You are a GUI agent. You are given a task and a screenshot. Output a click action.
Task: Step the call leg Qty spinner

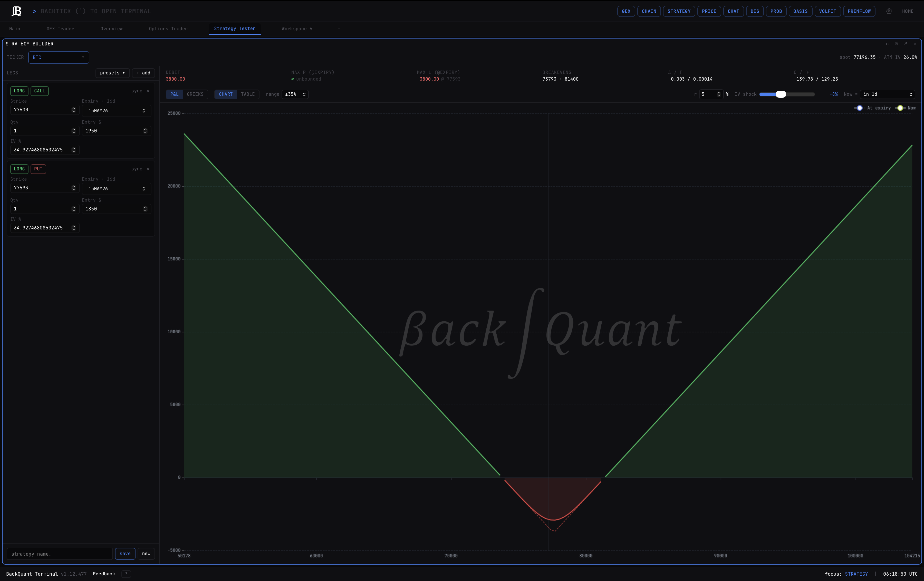pos(74,131)
